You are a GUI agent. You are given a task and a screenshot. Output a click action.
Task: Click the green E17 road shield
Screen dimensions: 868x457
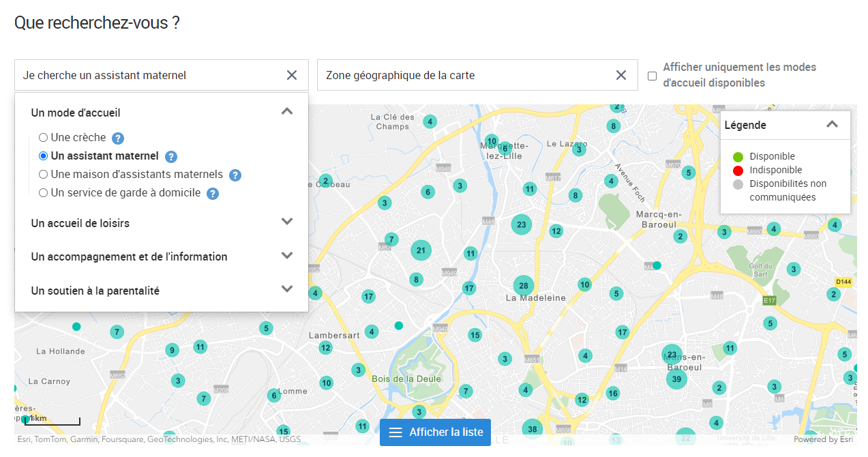(x=769, y=301)
